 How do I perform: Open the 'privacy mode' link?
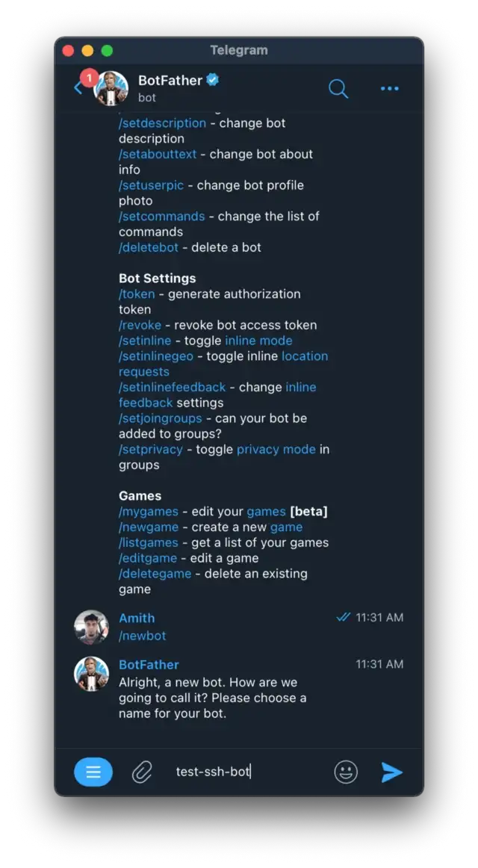(x=276, y=449)
